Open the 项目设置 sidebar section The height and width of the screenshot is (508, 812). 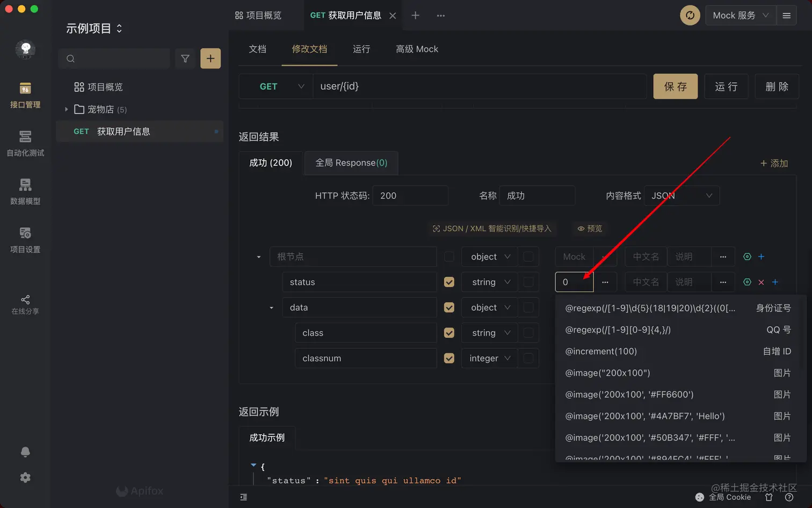[25, 240]
